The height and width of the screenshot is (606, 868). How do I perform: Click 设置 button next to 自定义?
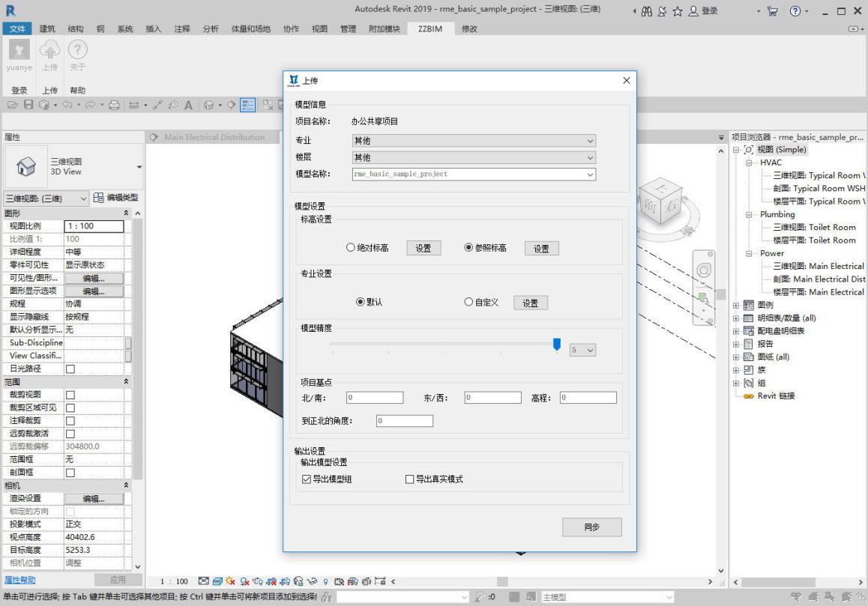[531, 303]
